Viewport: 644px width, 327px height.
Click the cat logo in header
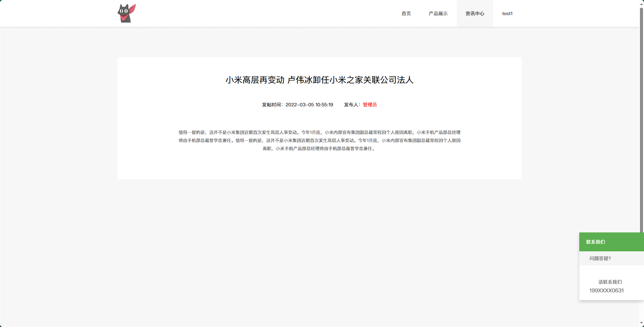coord(127,13)
